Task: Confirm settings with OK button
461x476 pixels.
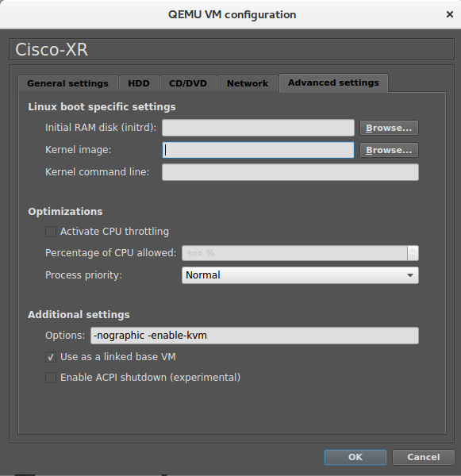Action: (x=355, y=457)
